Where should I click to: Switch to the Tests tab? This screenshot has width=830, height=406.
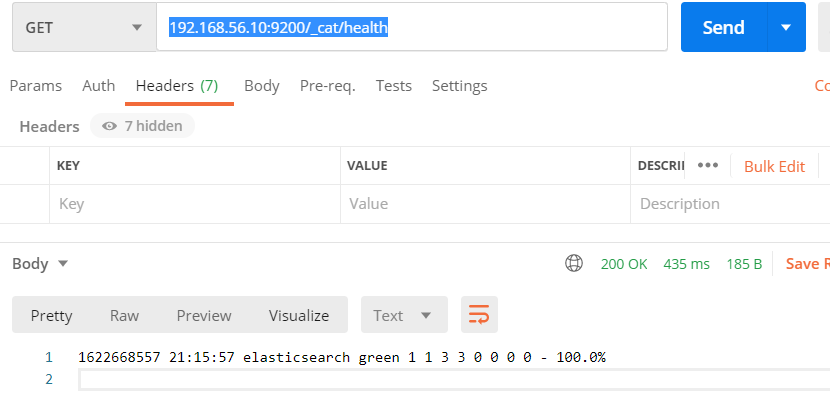[394, 86]
